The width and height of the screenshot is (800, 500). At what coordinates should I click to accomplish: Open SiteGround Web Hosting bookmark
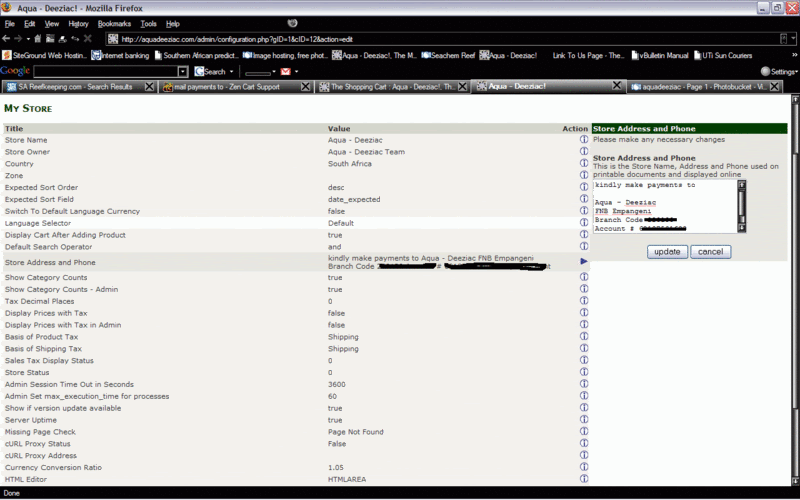coord(45,55)
